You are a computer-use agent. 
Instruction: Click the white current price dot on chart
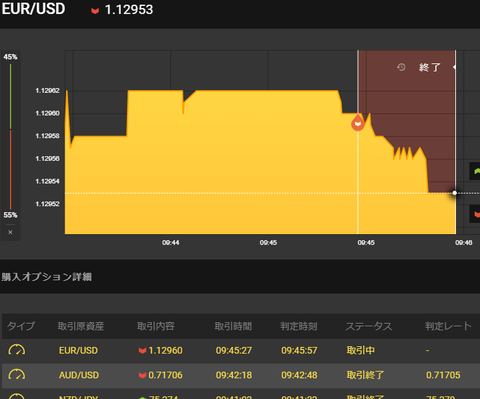tap(455, 193)
